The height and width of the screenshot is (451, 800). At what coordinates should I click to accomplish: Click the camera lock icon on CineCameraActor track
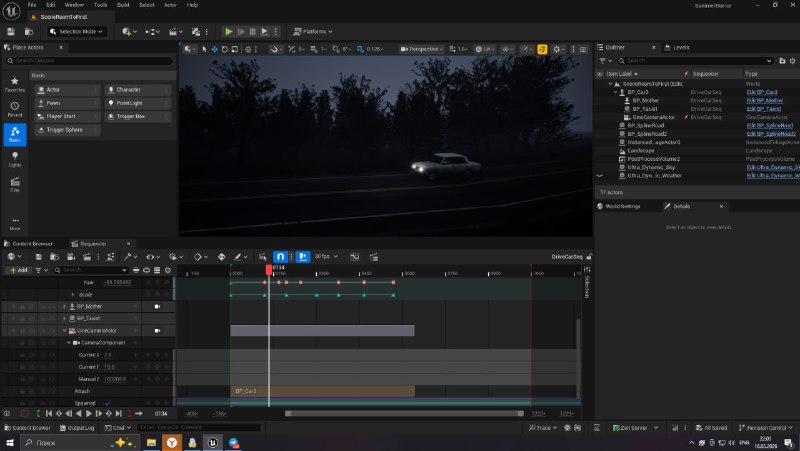[x=157, y=331]
